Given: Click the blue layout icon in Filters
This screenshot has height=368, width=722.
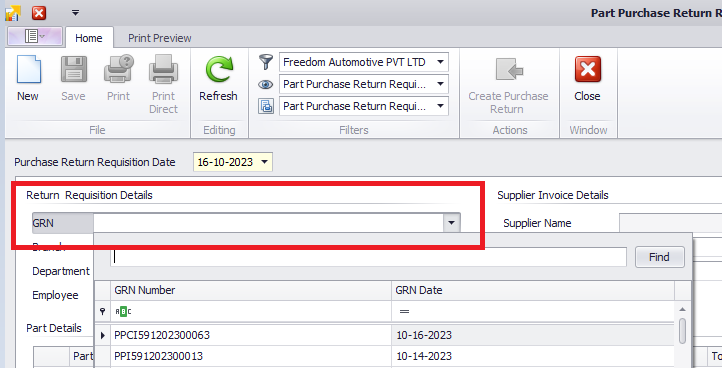Looking at the screenshot, I should [x=266, y=106].
